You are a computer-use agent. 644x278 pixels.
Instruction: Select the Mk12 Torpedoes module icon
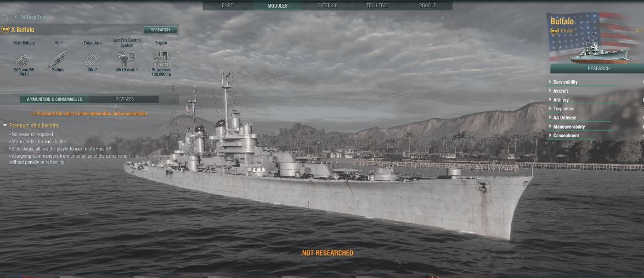click(x=93, y=58)
